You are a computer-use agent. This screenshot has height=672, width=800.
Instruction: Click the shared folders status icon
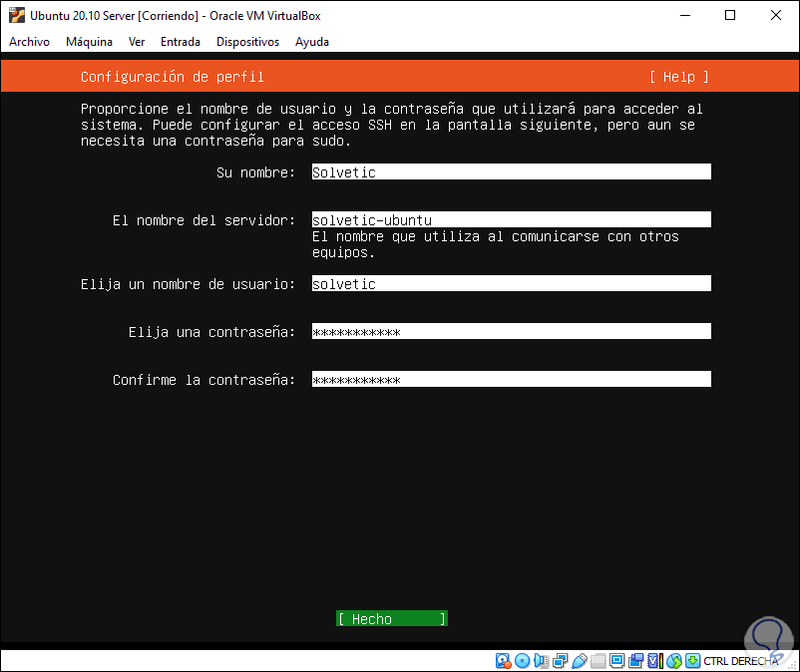tap(598, 661)
